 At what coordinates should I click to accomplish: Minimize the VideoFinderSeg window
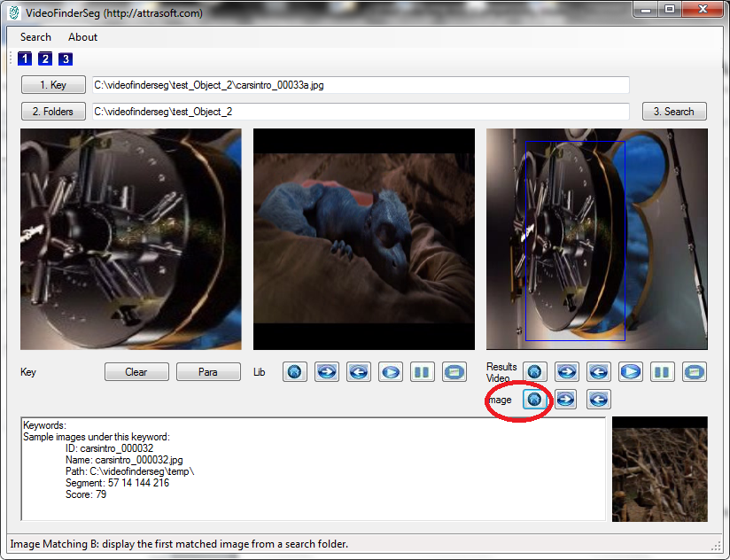tap(646, 10)
